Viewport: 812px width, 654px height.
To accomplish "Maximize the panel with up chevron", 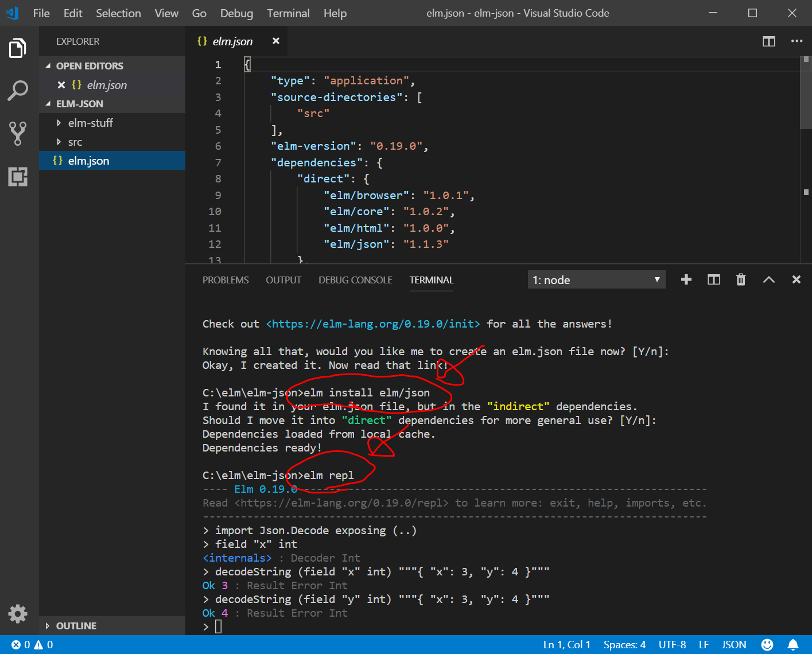I will coord(768,279).
